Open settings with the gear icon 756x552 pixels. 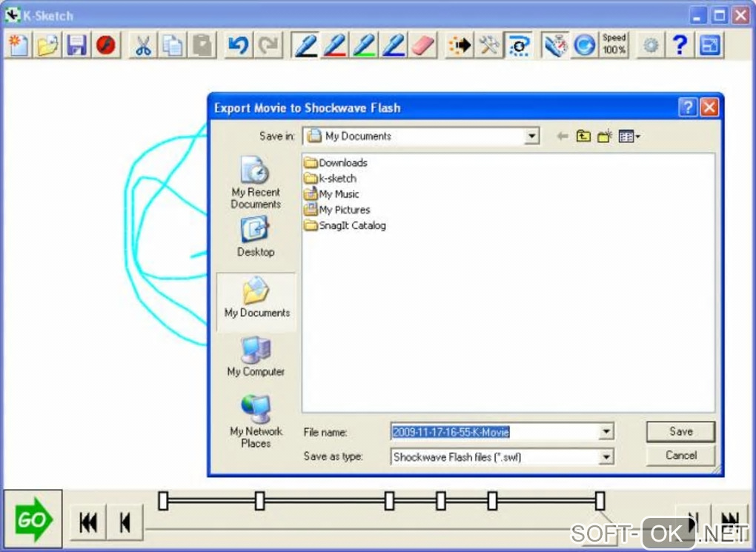click(651, 46)
